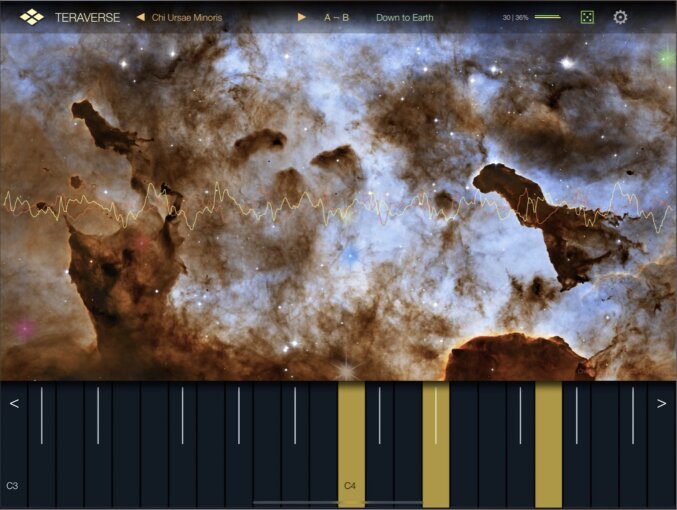Click the 30 | 36% performance readout
677x510 pixels.
click(516, 17)
